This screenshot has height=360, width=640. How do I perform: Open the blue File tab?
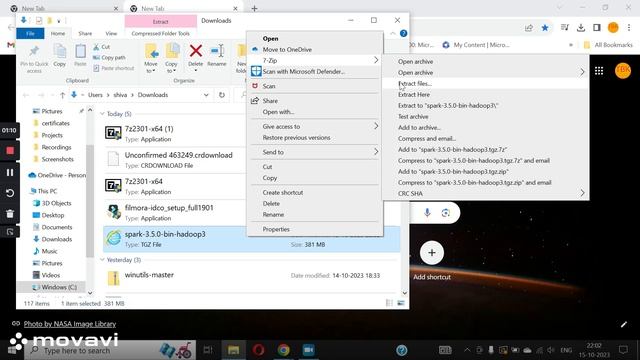(30, 33)
